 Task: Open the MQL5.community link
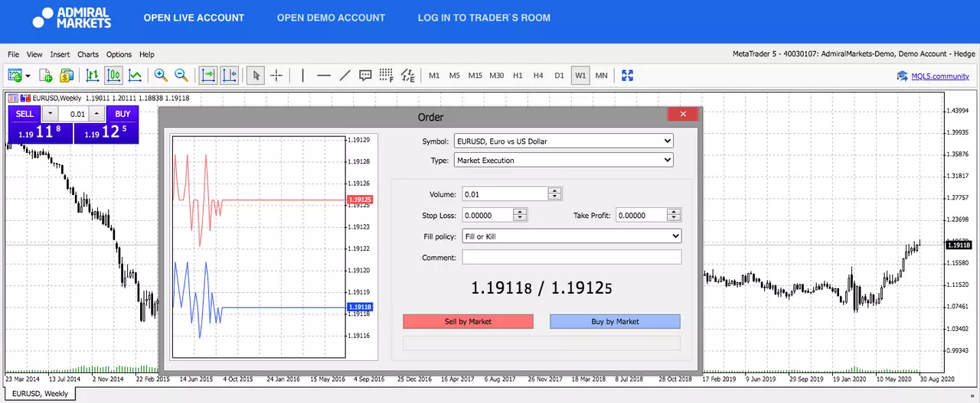coord(940,76)
